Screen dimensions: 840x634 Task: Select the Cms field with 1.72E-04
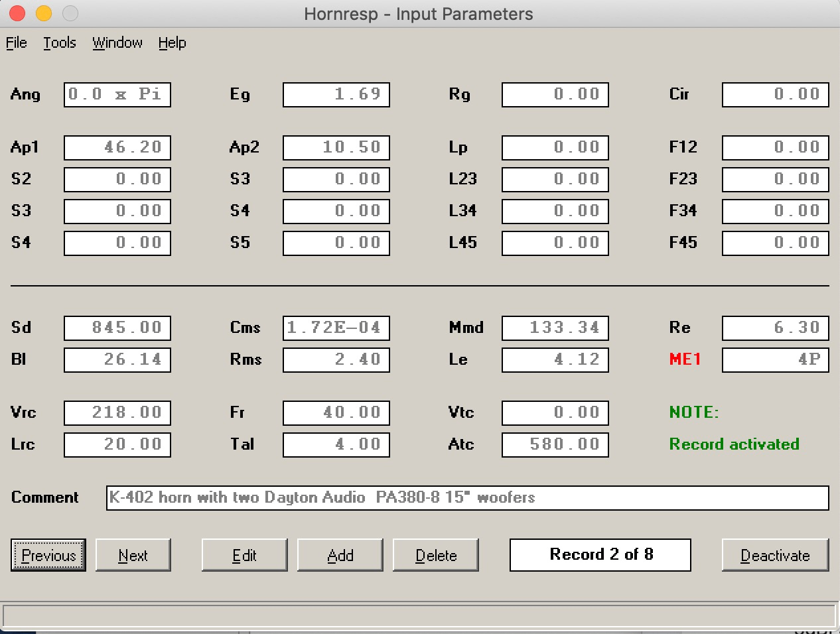336,328
